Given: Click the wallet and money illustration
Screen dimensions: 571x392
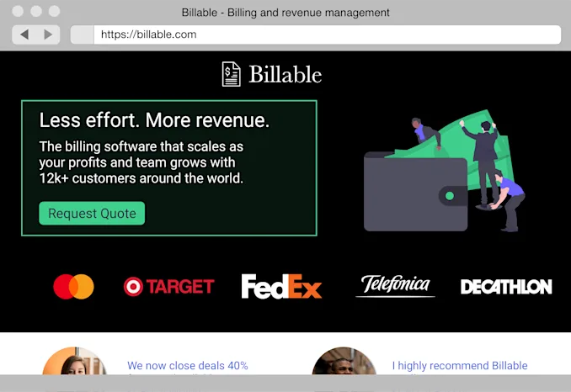Looking at the screenshot, I should (445, 171).
